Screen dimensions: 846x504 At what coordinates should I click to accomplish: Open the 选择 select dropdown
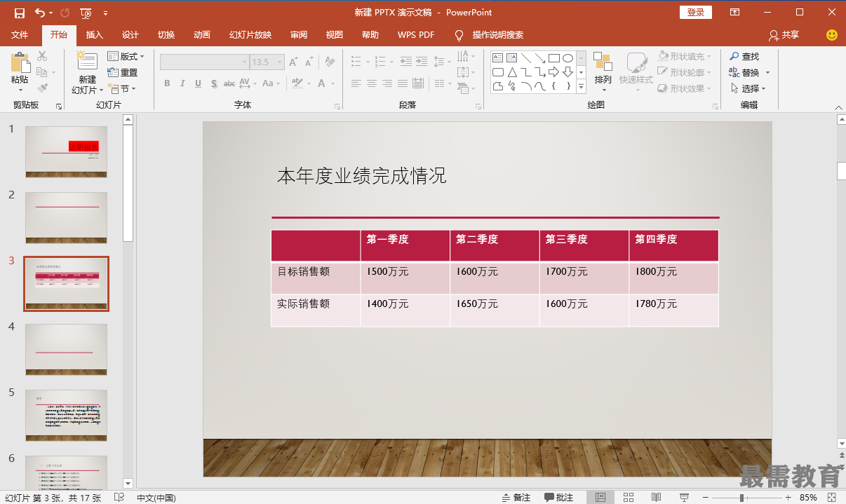click(748, 88)
